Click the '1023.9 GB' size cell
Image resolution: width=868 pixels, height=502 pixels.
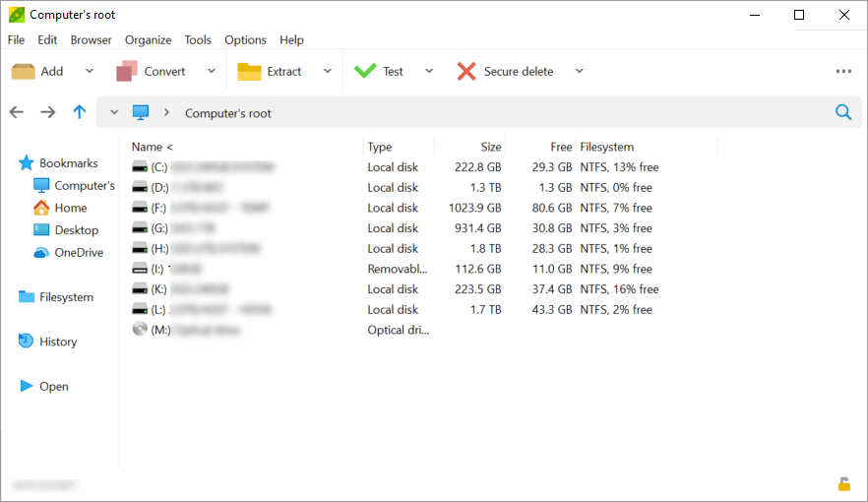point(475,208)
